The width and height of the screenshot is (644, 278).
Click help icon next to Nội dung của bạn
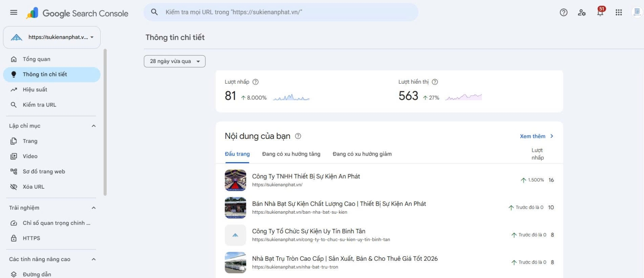click(x=298, y=136)
